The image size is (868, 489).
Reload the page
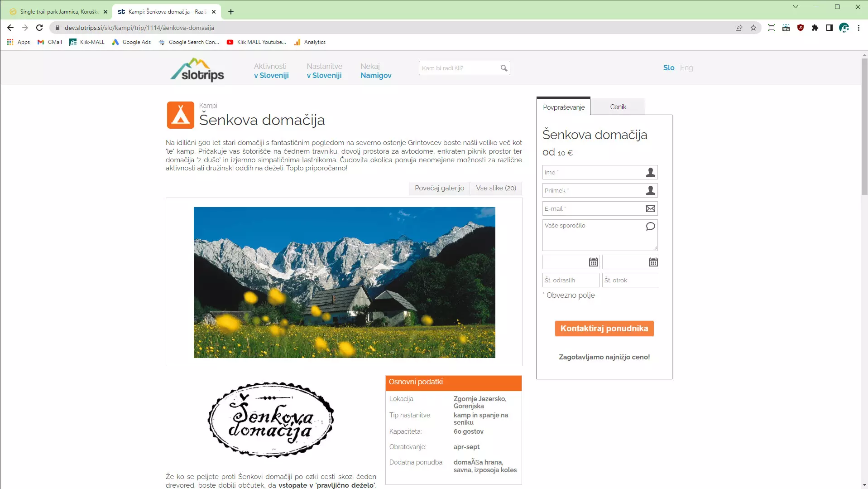click(39, 28)
